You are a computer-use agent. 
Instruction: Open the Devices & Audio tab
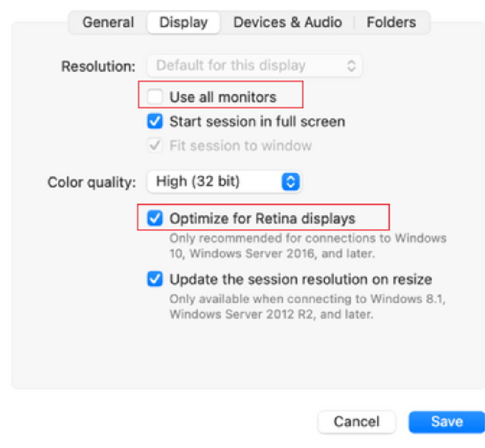[x=288, y=22]
